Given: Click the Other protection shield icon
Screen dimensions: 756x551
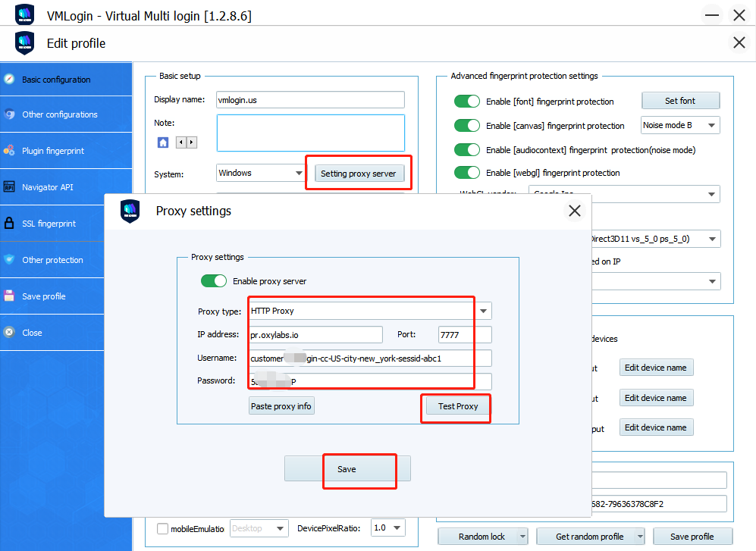Looking at the screenshot, I should (9, 259).
